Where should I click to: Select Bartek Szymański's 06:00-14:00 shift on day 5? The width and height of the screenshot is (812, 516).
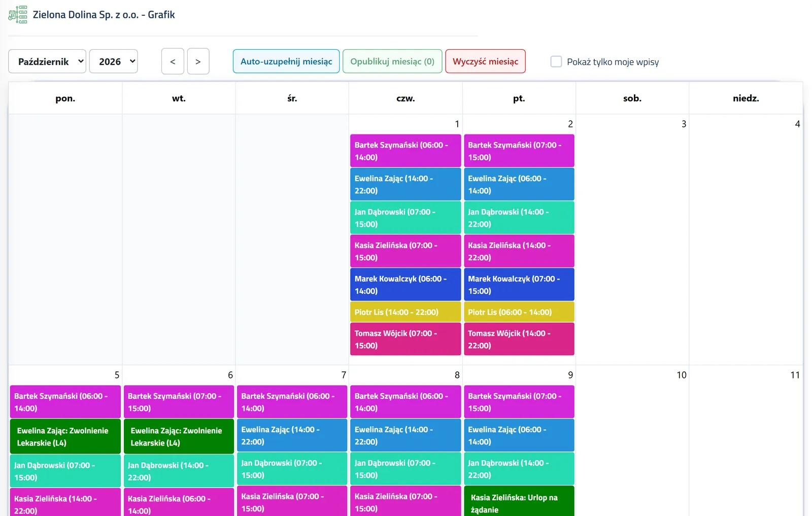[65, 402]
